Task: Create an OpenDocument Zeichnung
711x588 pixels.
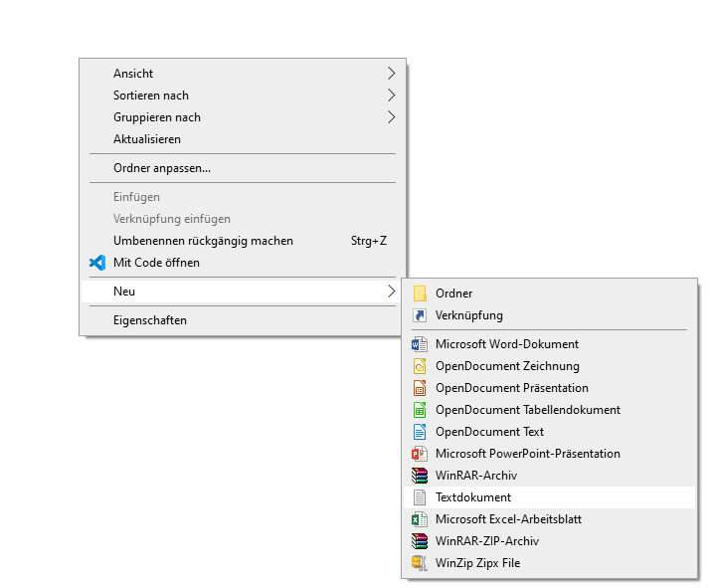Action: pyautogui.click(x=549, y=366)
